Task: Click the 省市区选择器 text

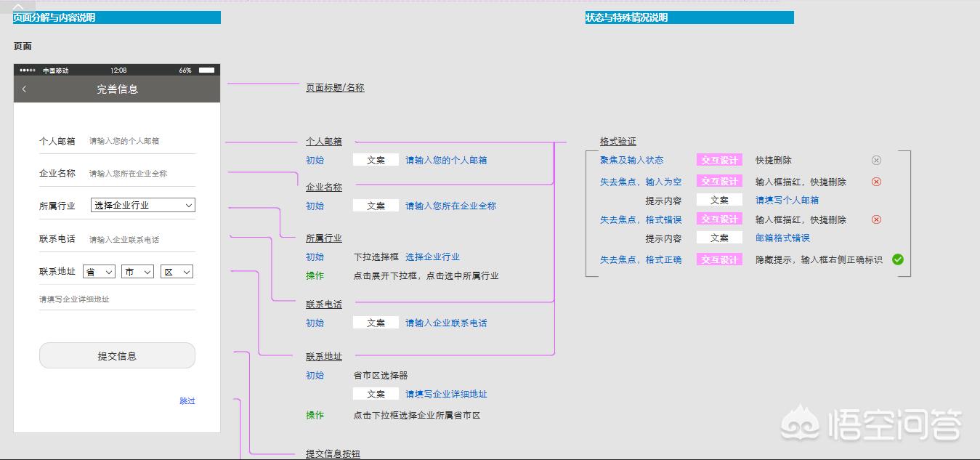Action: tap(381, 376)
